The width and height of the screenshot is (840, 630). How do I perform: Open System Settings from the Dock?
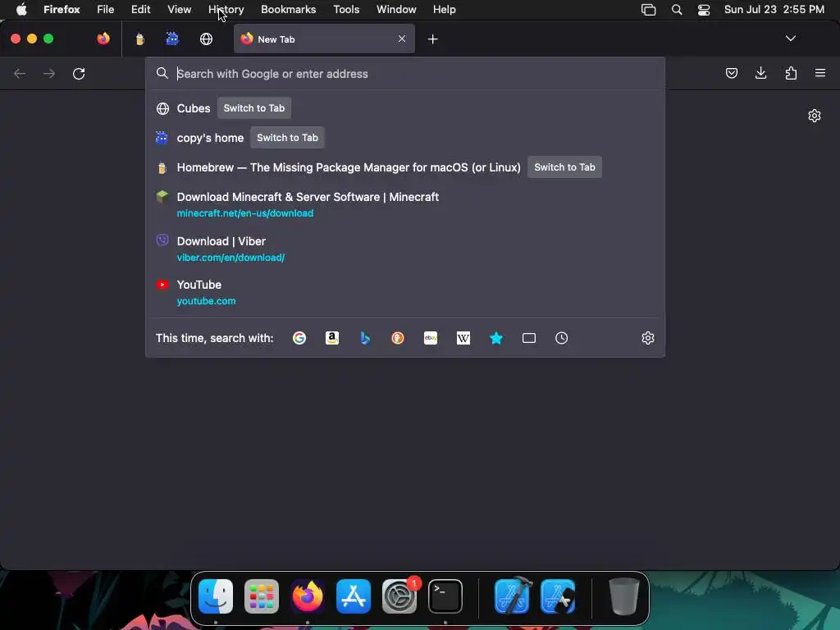[x=399, y=596]
